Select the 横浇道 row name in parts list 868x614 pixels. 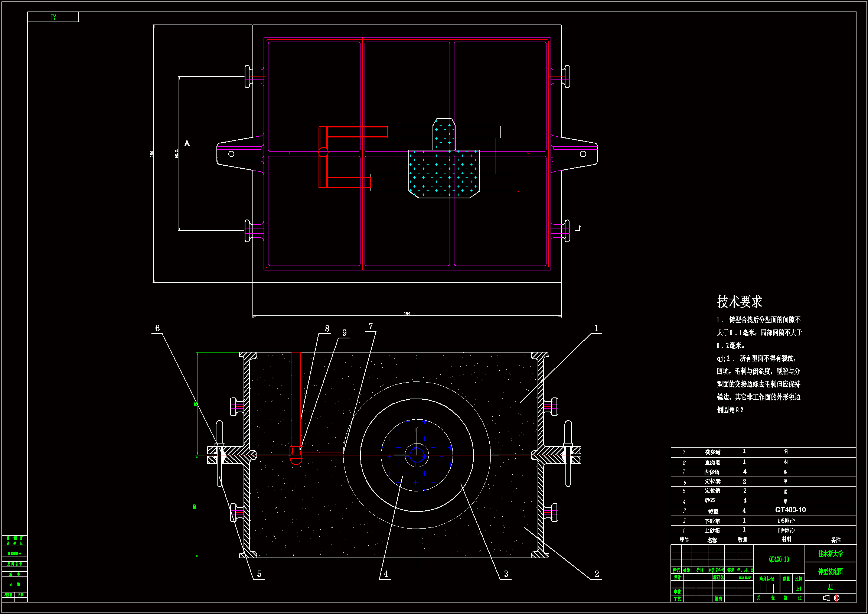(712, 452)
